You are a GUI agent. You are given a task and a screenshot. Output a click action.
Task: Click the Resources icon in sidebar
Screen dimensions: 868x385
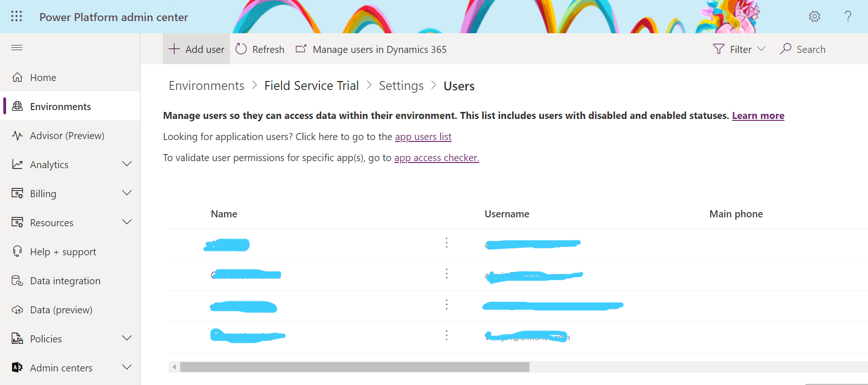(x=17, y=222)
